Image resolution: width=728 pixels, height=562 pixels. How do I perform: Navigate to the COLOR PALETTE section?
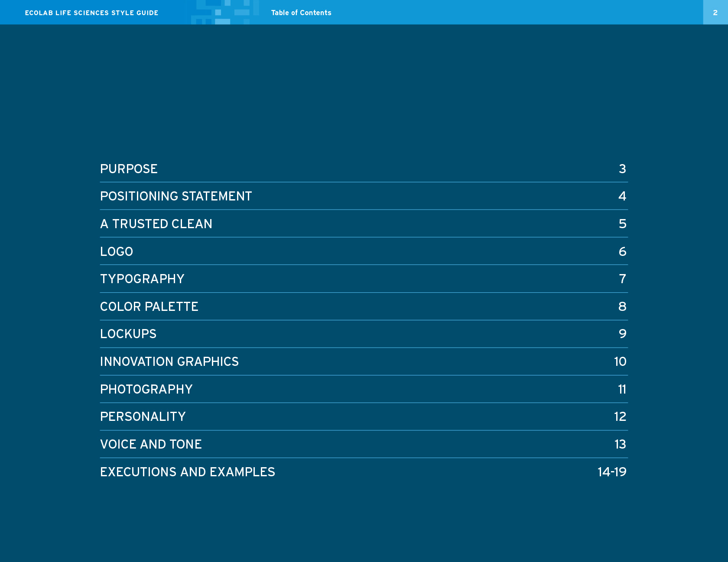pyautogui.click(x=149, y=307)
